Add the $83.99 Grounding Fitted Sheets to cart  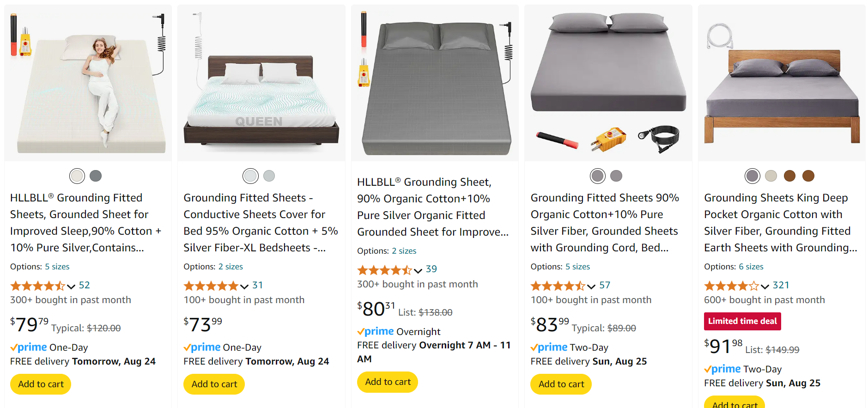(x=560, y=384)
